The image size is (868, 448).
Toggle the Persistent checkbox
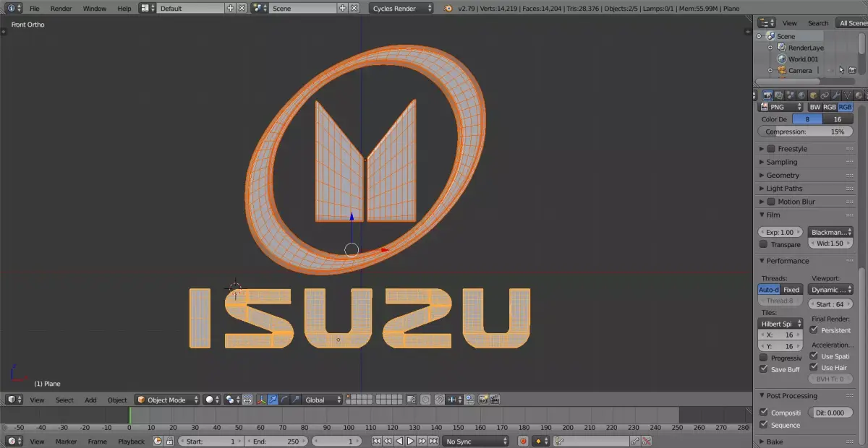(x=814, y=330)
